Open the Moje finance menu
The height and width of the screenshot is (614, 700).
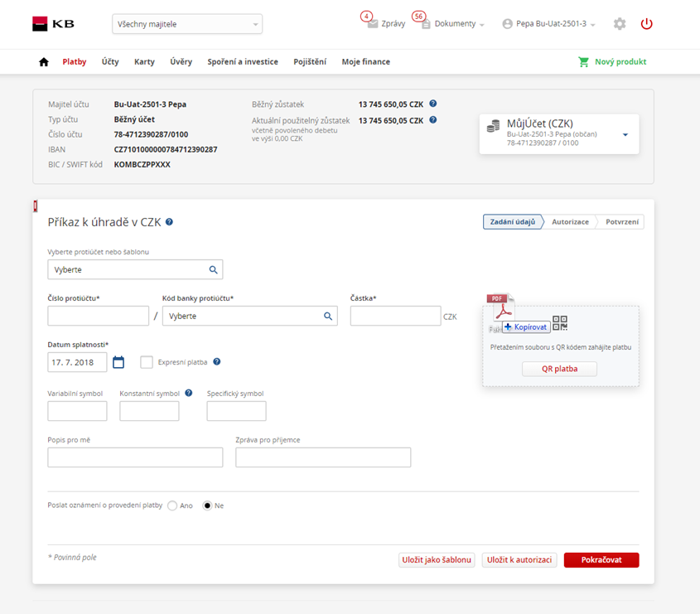click(366, 61)
